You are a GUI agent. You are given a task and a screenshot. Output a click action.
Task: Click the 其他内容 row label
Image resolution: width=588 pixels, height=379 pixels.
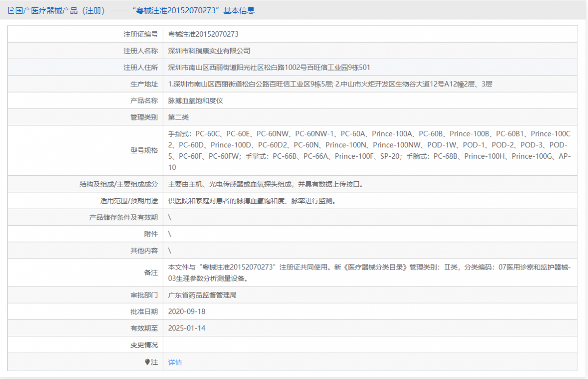145,250
